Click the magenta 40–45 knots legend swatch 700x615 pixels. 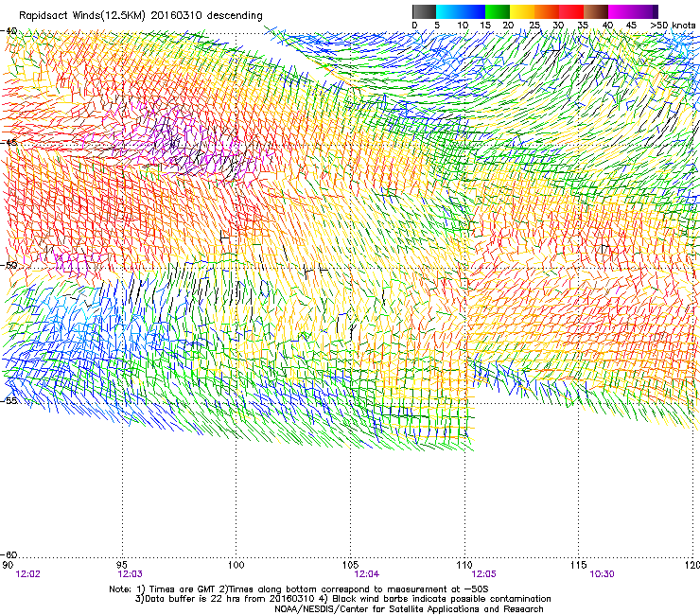tap(621, 11)
